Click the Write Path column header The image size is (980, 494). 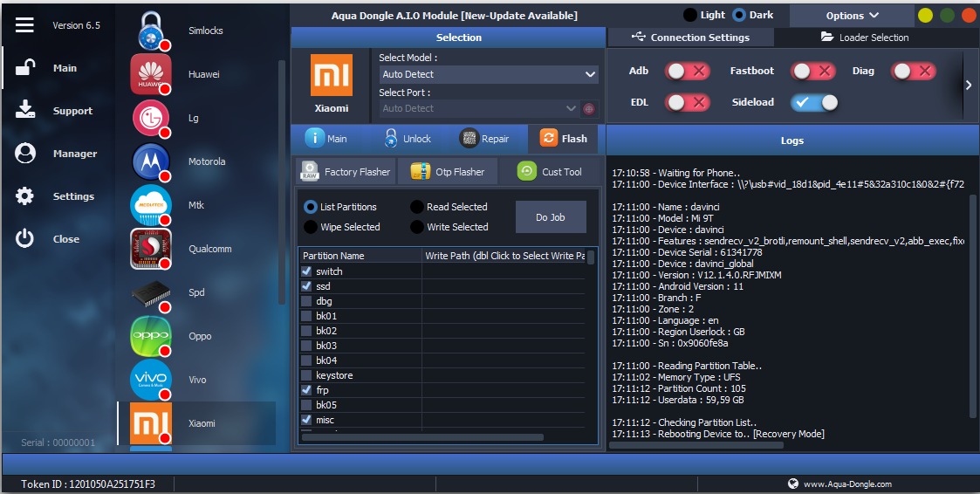tap(504, 256)
